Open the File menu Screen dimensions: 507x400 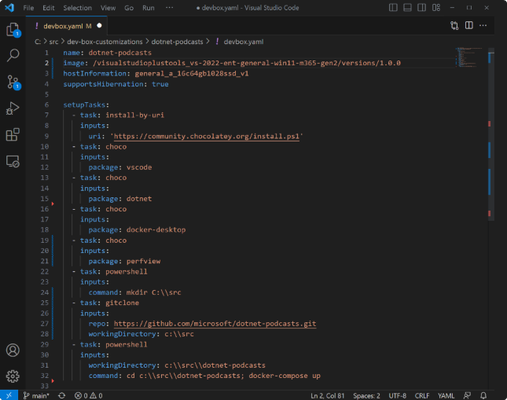pos(28,8)
